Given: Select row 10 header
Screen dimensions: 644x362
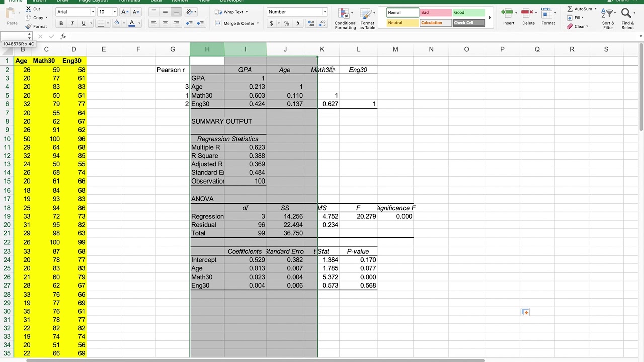Looking at the screenshot, I should coord(7,139).
